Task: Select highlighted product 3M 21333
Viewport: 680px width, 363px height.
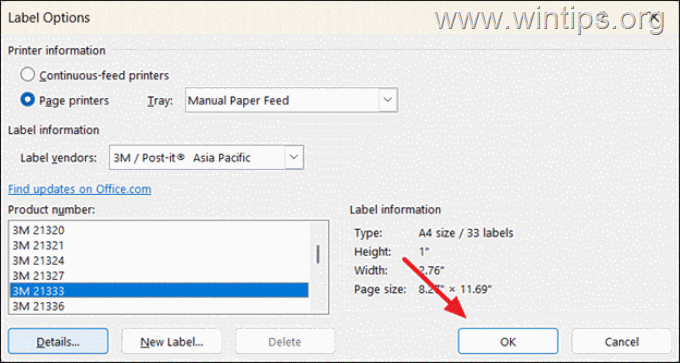Action: point(159,291)
